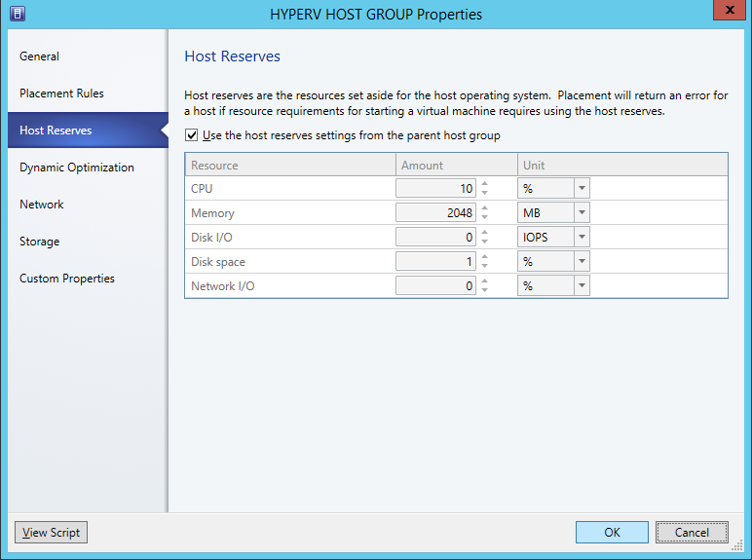
Task: Click the Unit column header
Action: pos(622,165)
